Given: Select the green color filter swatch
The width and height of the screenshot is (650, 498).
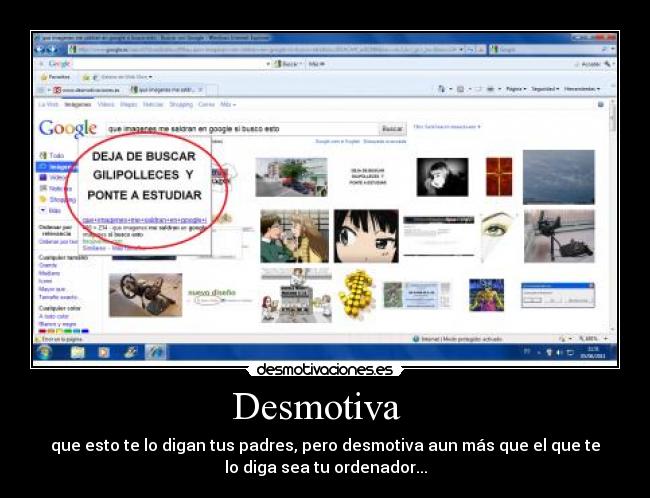Looking at the screenshot, I should 68,331.
